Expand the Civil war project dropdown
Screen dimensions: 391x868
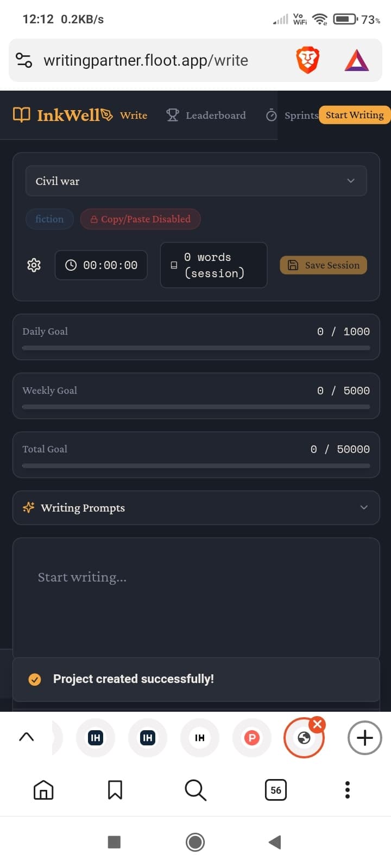click(x=351, y=181)
